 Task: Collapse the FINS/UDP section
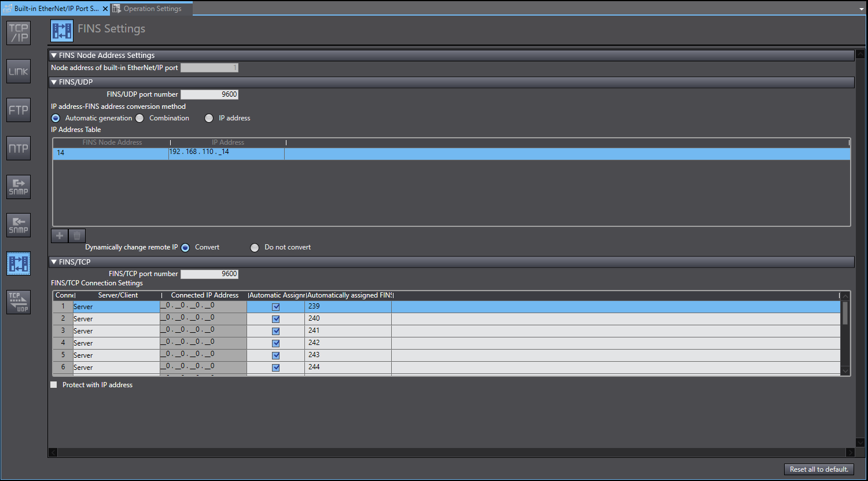[54, 82]
